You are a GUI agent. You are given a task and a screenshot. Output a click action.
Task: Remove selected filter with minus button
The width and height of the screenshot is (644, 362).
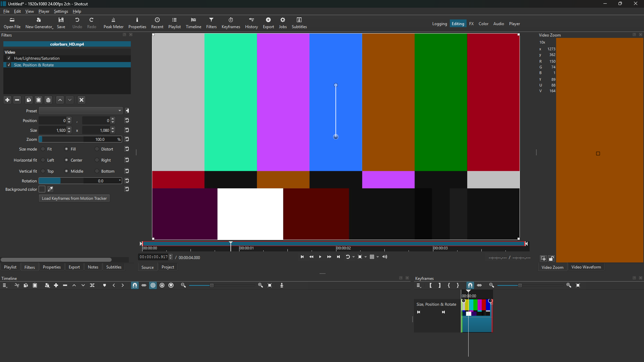coord(17,100)
